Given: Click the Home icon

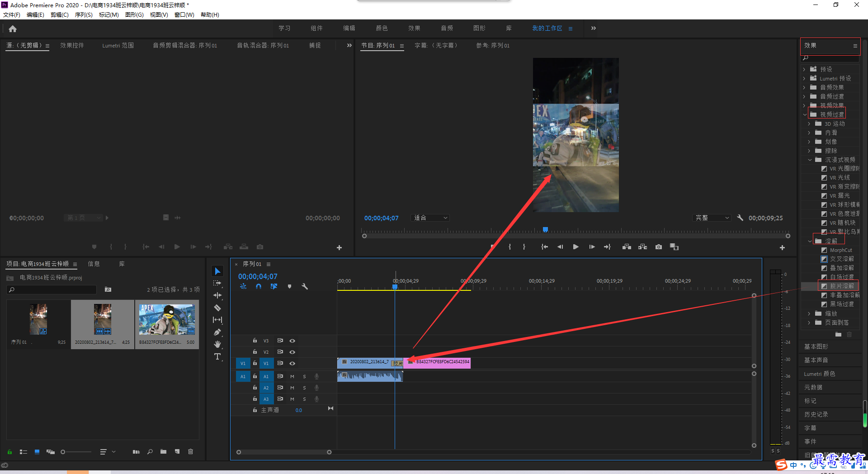Looking at the screenshot, I should 13,28.
